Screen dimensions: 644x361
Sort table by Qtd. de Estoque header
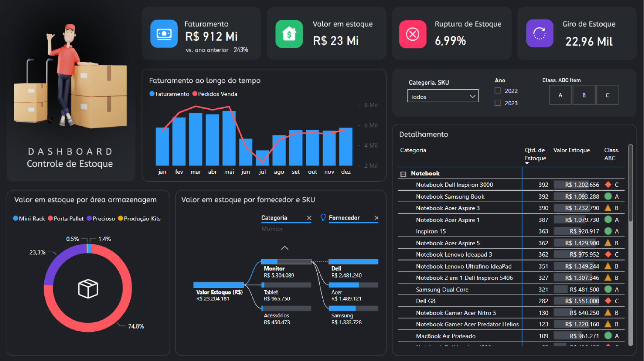tap(535, 154)
